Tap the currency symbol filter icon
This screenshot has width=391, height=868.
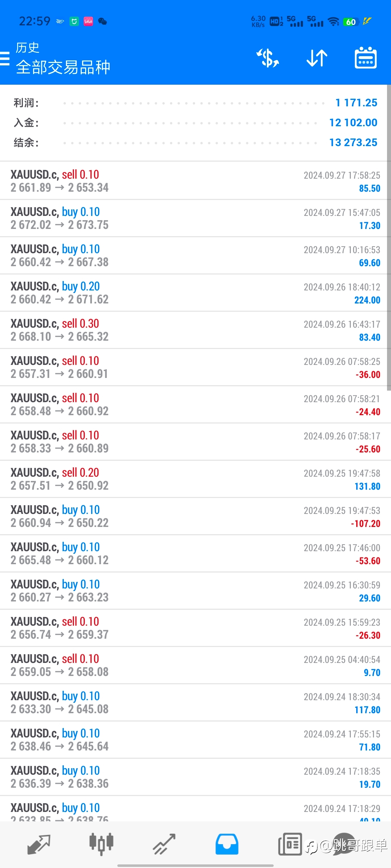pos(268,58)
